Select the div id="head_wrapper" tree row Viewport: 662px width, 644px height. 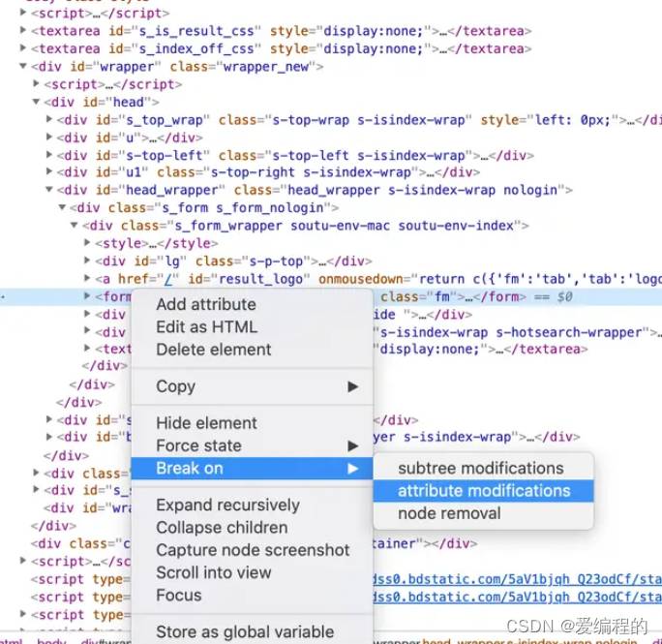pos(315,190)
